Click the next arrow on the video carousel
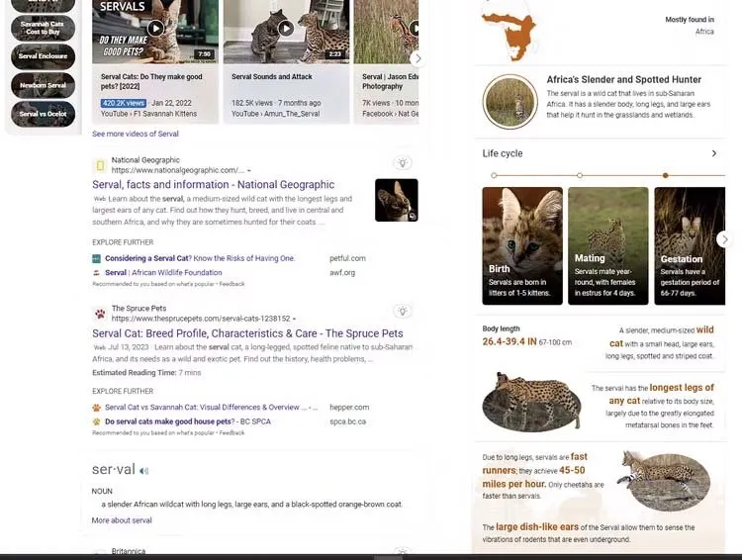Viewport: 742px width, 560px height. click(x=417, y=58)
